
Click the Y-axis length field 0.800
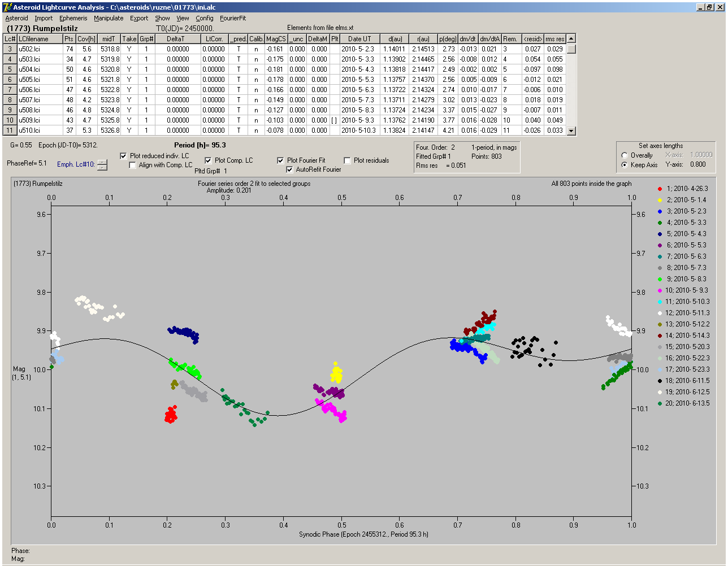[x=698, y=165]
